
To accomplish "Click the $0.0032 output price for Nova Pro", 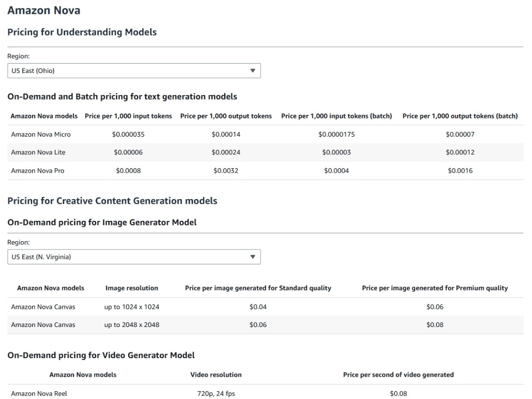I will coord(226,171).
